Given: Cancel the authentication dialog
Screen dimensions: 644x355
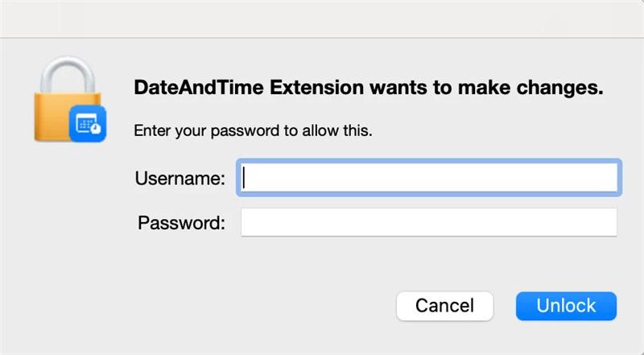Looking at the screenshot, I should 445,306.
